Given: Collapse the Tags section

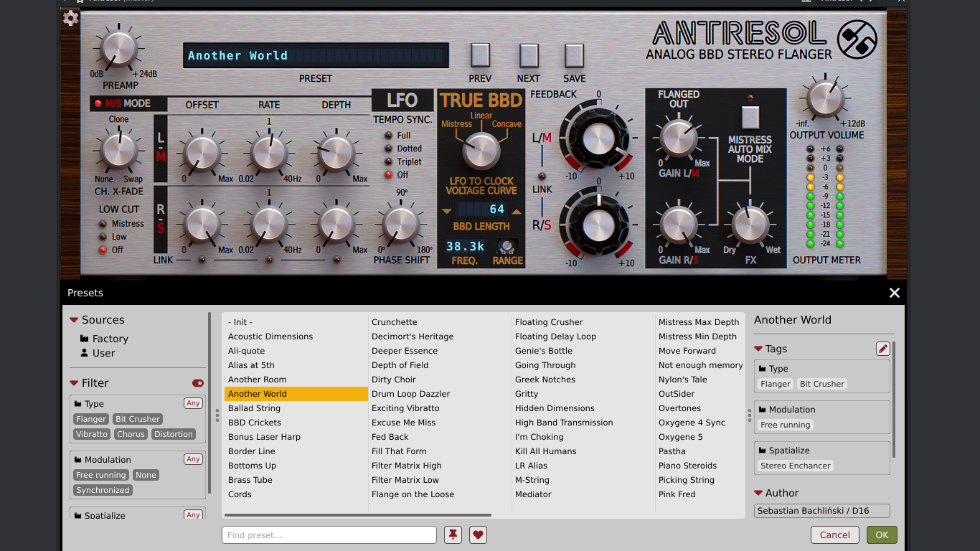Looking at the screenshot, I should pos(758,349).
